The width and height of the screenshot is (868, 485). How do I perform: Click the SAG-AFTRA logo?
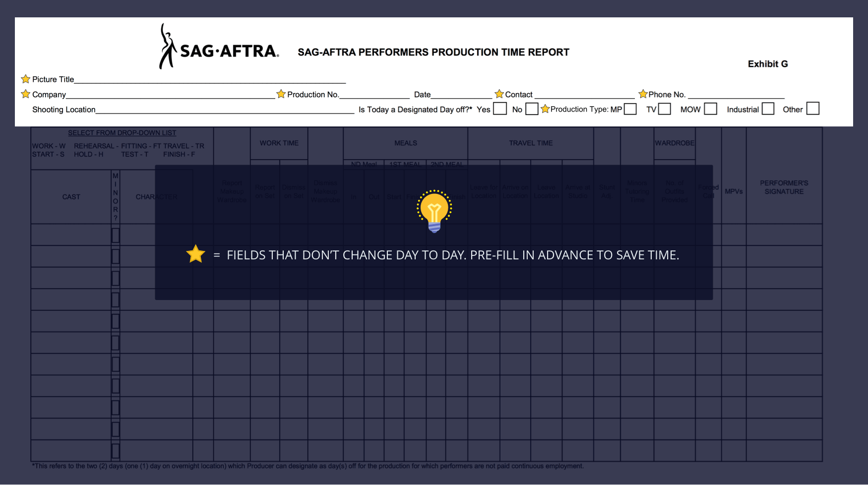click(x=219, y=46)
